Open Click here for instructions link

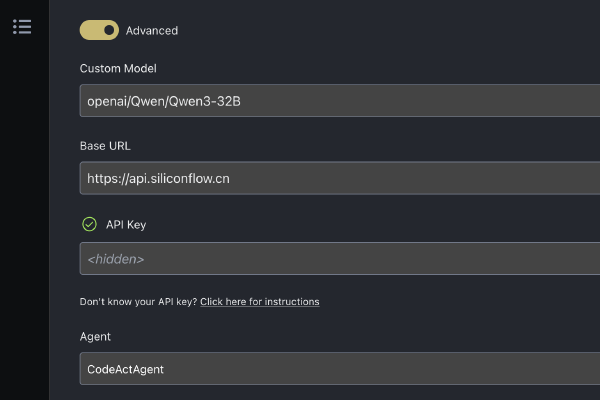pos(260,302)
